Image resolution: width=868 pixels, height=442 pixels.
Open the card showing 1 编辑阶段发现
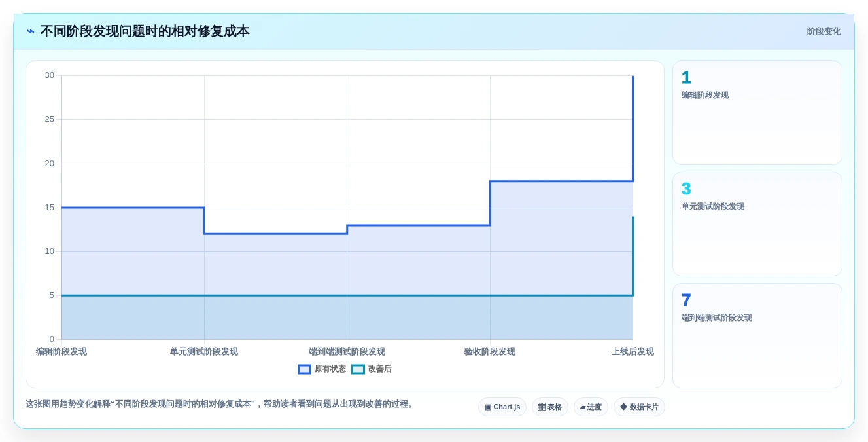[x=757, y=113]
